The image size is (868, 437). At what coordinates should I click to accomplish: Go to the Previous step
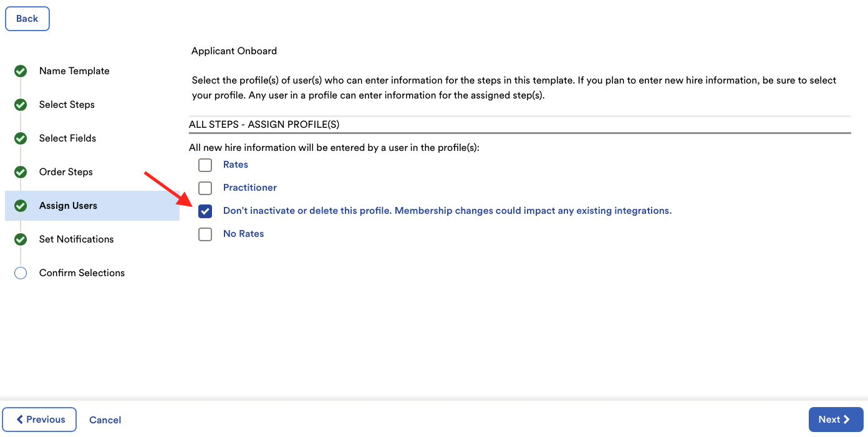tap(39, 420)
